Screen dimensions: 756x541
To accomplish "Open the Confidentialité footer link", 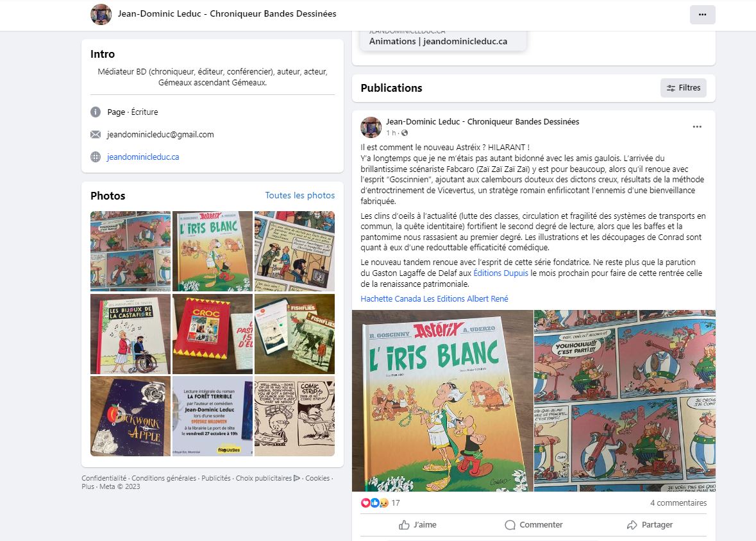I will pos(104,478).
